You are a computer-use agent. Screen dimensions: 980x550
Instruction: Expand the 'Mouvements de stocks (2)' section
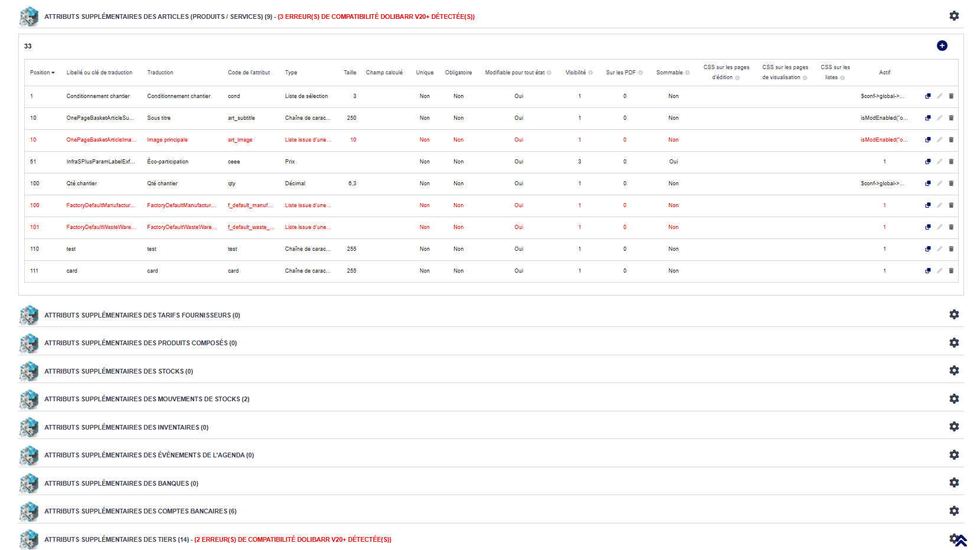(146, 399)
